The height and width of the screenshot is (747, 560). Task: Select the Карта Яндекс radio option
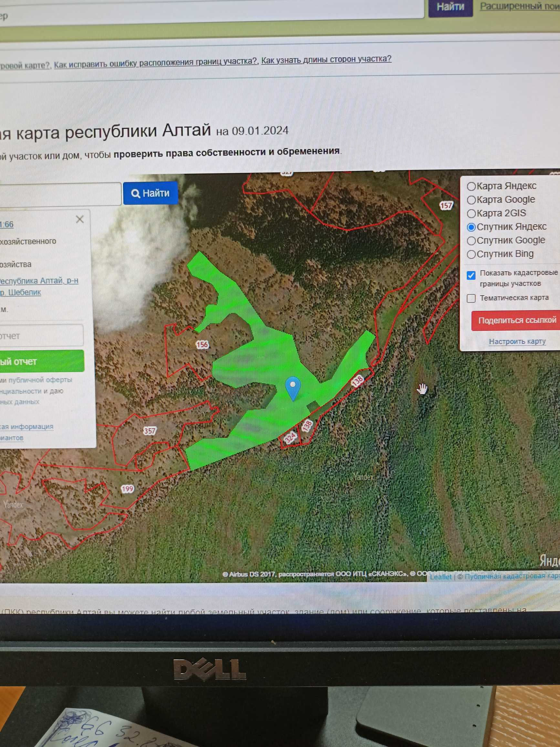click(471, 186)
